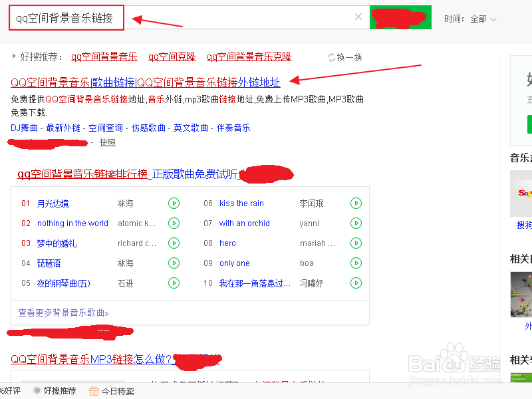
Task: Play song 琵琶语
Action: tap(174, 263)
